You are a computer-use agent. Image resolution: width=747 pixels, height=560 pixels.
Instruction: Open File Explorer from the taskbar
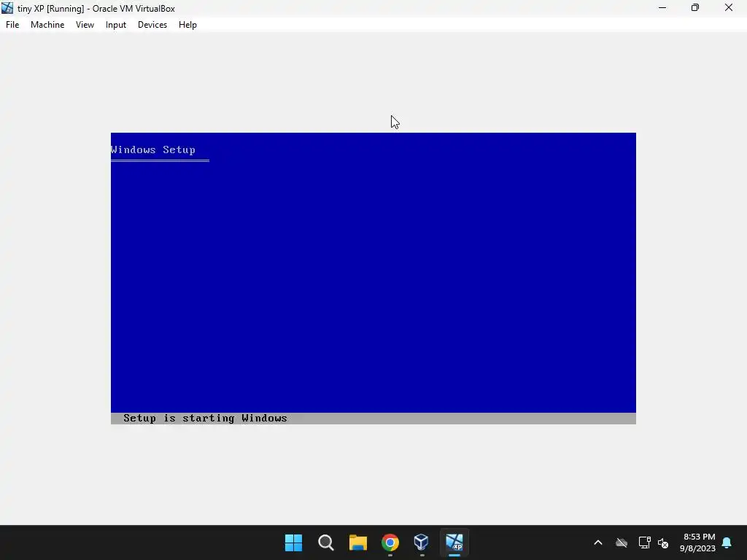point(357,542)
